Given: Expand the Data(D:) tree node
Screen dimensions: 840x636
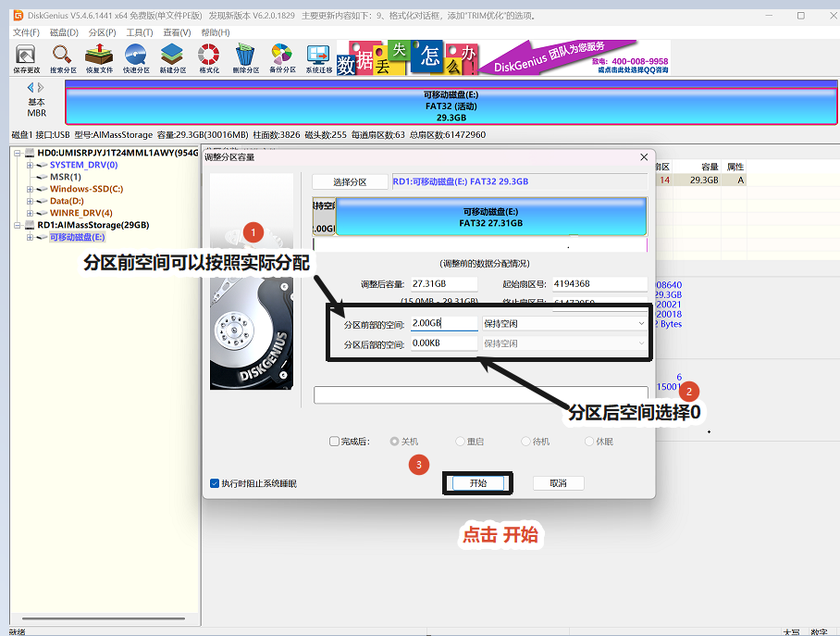Looking at the screenshot, I should click(30, 201).
